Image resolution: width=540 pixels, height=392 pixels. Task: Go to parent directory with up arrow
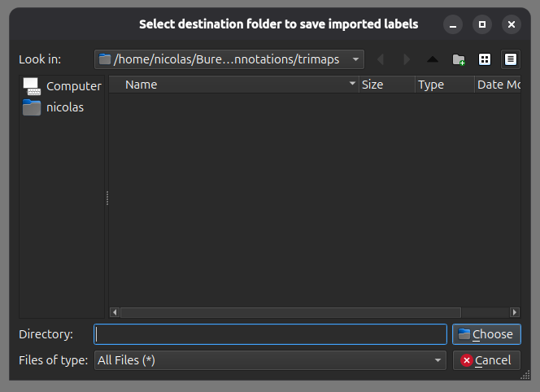click(433, 59)
